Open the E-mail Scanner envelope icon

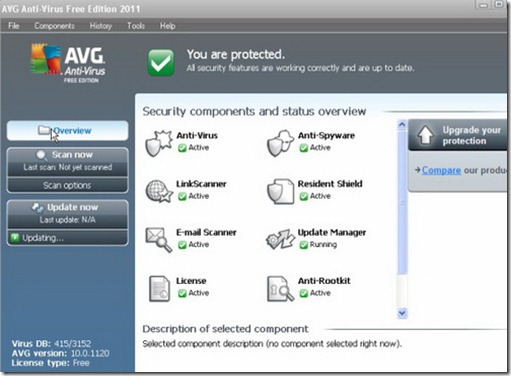(159, 239)
